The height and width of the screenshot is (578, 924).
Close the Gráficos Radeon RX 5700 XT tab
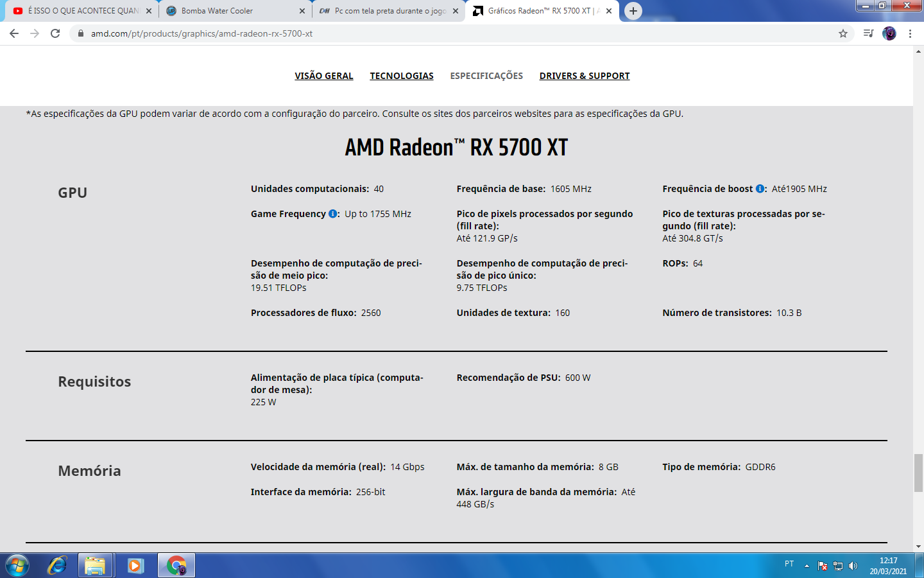(x=609, y=11)
